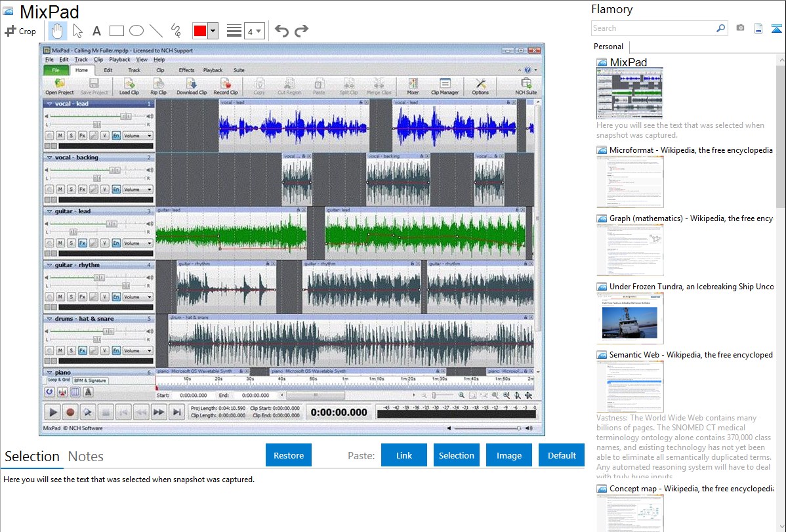Open the color dropdown arrow beside red swatch
786x532 pixels.
[213, 31]
